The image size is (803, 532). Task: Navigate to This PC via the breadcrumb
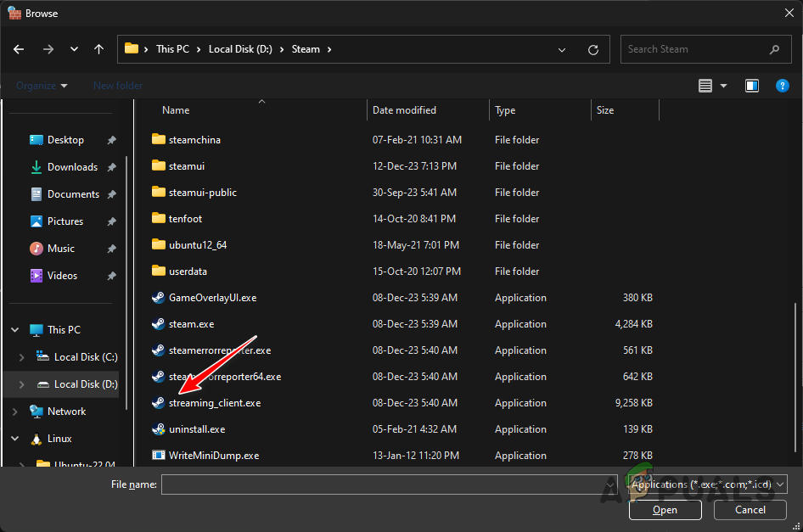click(174, 49)
